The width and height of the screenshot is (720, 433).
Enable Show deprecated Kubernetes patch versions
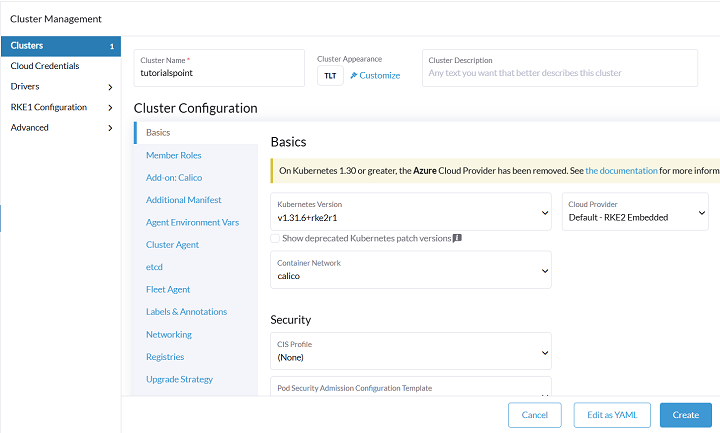coord(275,238)
